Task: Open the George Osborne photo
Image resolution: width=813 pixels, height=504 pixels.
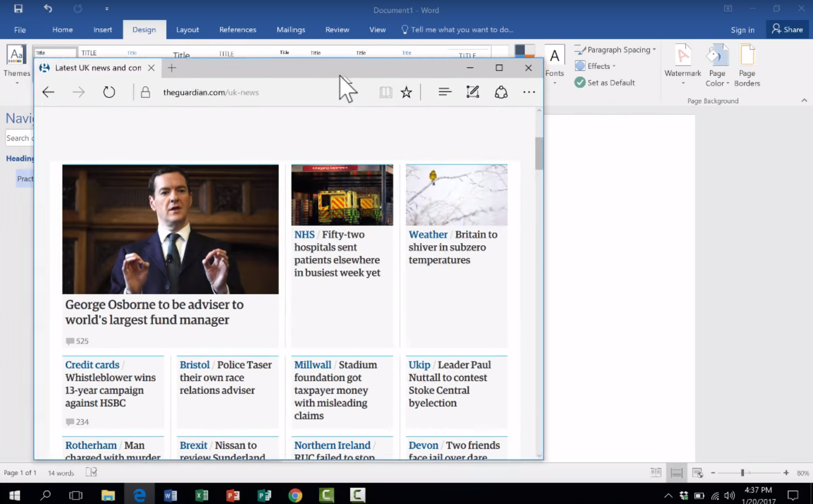Action: click(x=170, y=229)
